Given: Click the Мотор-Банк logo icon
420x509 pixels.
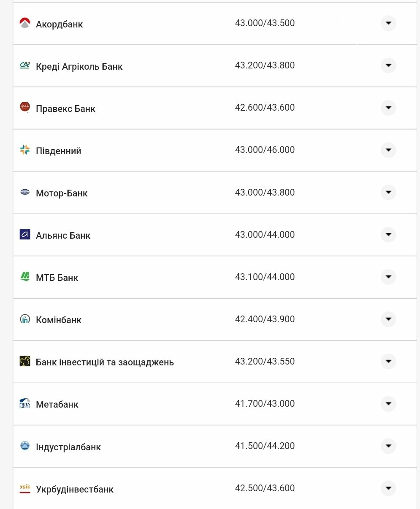Looking at the screenshot, I should 25,192.
